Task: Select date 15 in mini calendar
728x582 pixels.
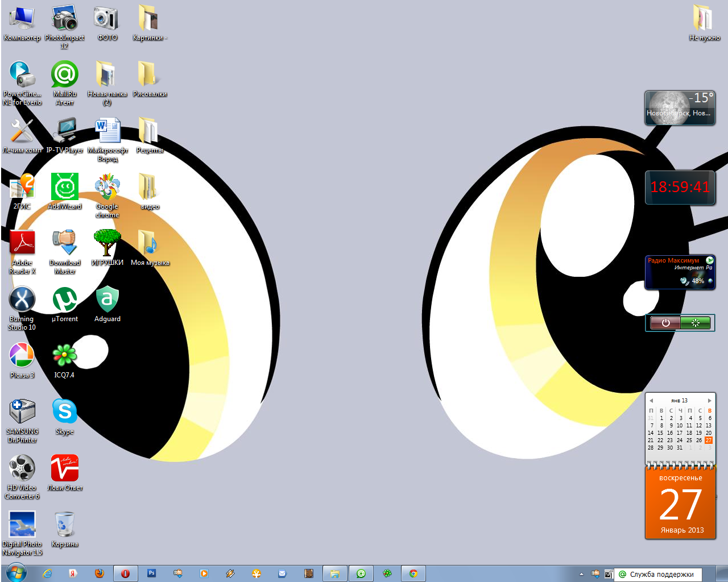Action: click(x=660, y=433)
